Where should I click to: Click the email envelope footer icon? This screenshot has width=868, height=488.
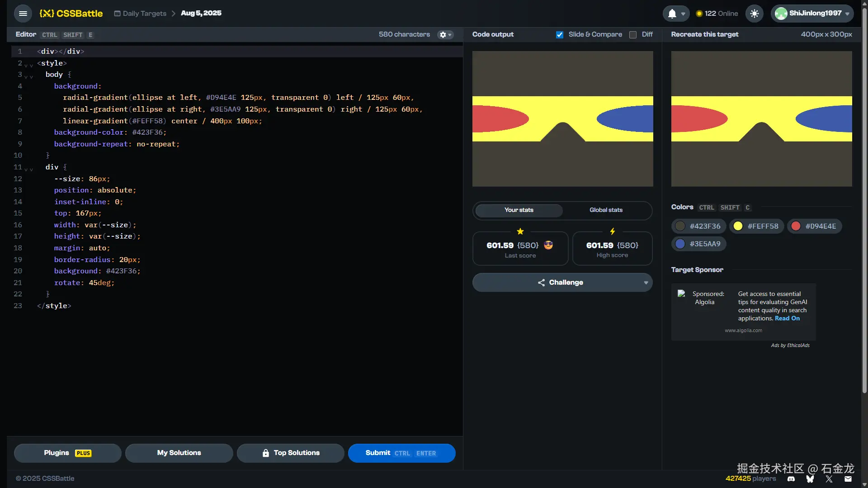[848, 479]
